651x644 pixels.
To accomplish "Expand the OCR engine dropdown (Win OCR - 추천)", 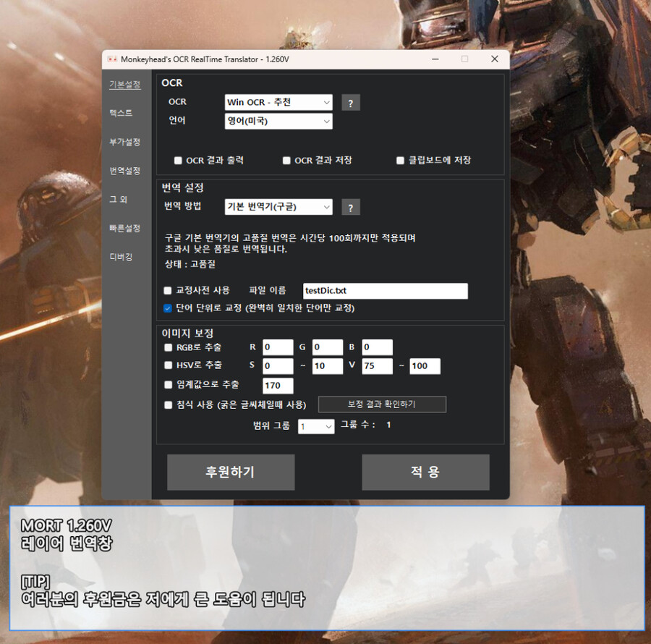I will coord(278,102).
